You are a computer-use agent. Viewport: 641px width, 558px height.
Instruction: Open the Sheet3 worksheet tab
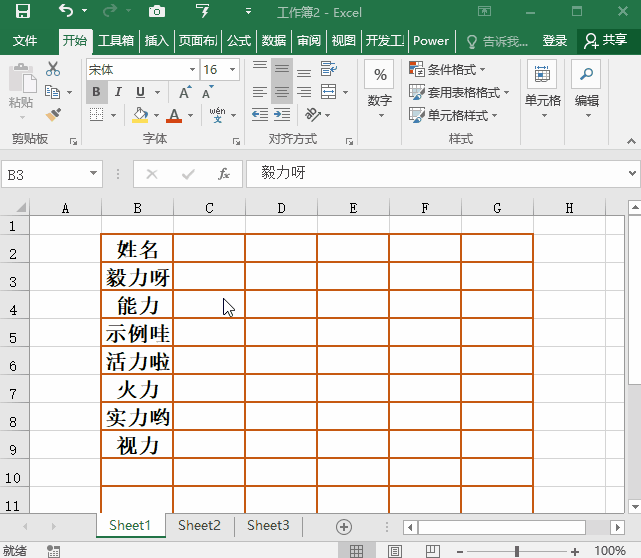tap(268, 525)
